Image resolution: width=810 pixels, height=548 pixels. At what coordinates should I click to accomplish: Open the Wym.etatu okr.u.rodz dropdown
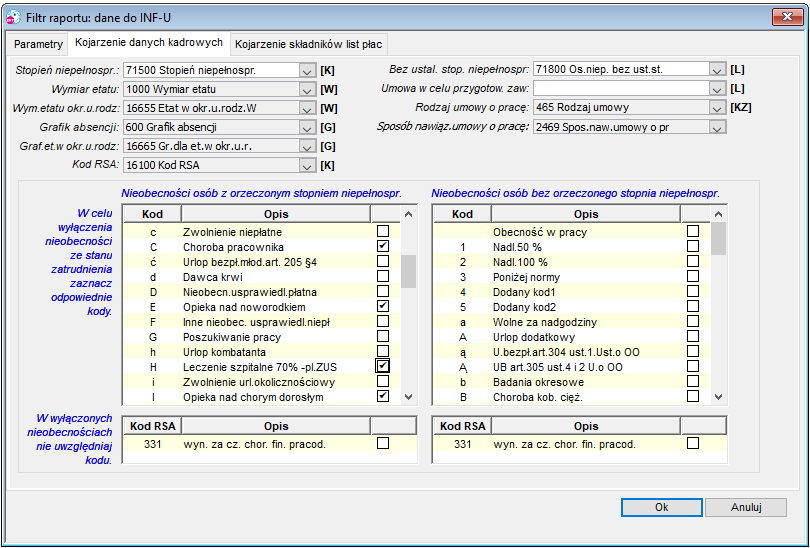307,108
